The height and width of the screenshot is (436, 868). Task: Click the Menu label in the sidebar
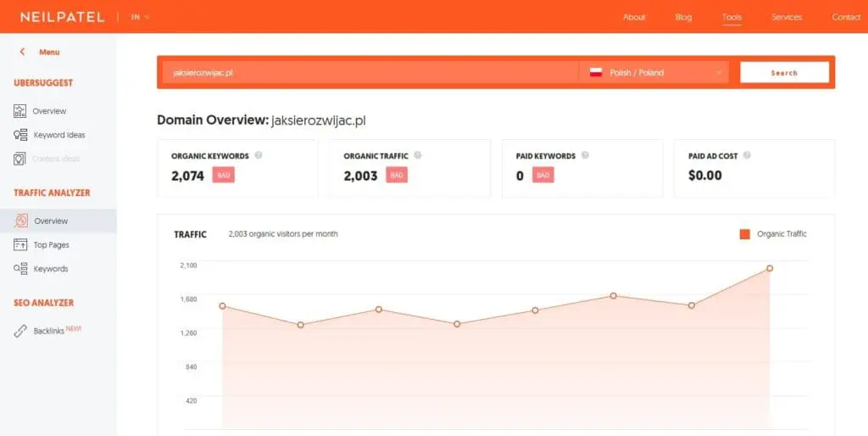point(49,52)
